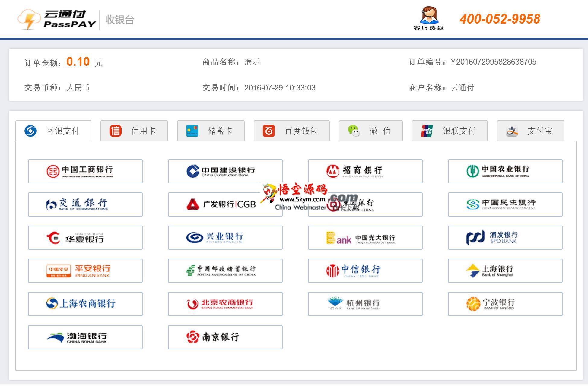The width and height of the screenshot is (588, 386).
Task: Choose 中国农业银行 bank option
Action: click(x=505, y=171)
